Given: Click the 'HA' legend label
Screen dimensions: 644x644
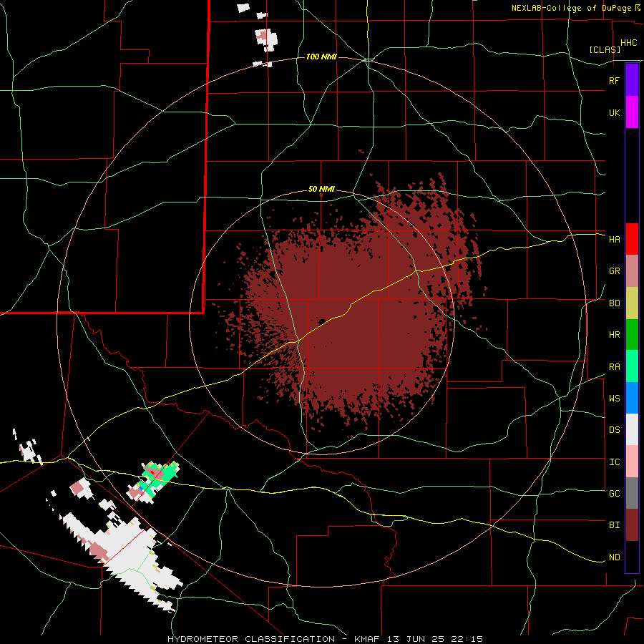Looking at the screenshot, I should pyautogui.click(x=614, y=240).
